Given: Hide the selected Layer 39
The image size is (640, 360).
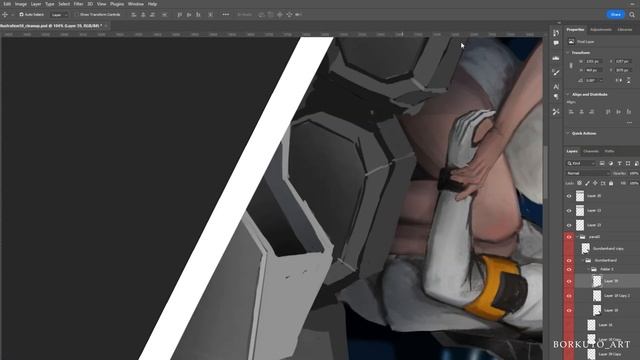Looking at the screenshot, I should [569, 281].
